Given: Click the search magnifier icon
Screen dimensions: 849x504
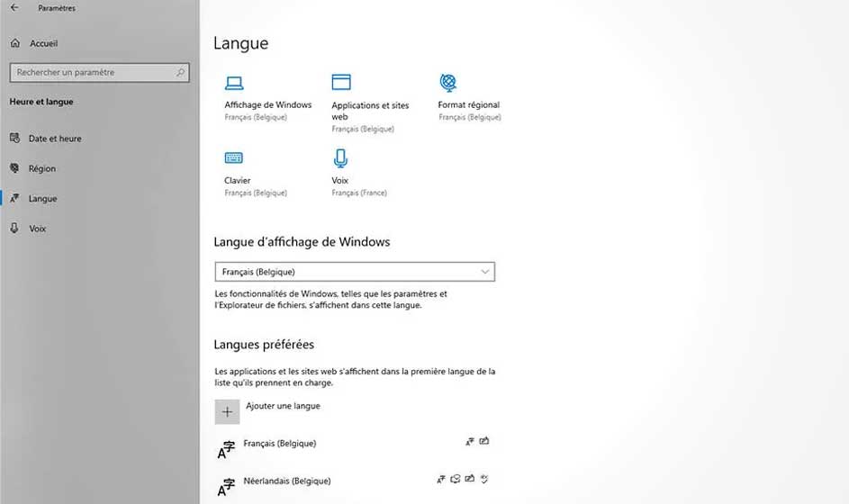Looking at the screenshot, I should [x=180, y=72].
